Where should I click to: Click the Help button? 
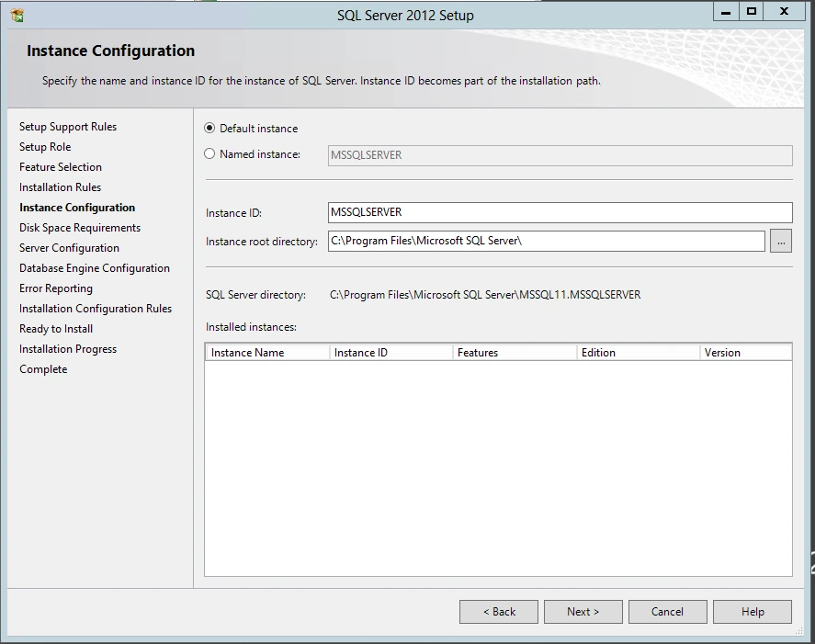[x=753, y=612]
